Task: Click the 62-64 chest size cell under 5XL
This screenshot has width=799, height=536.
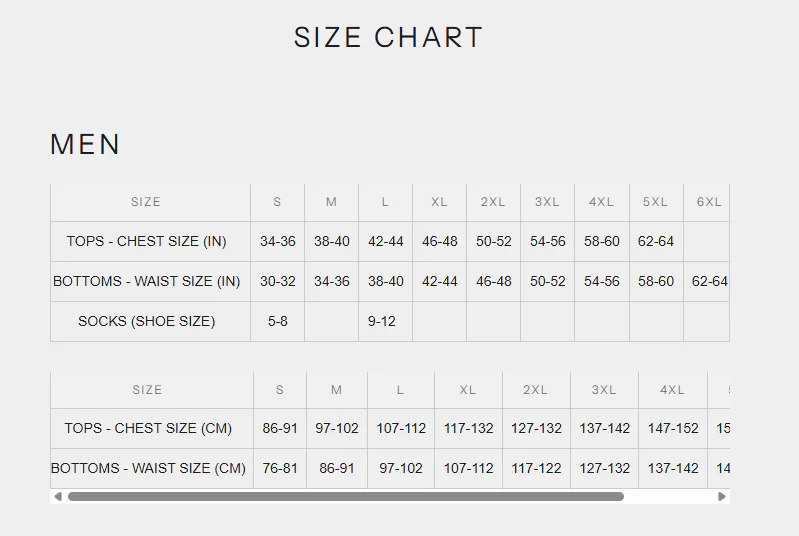Action: pyautogui.click(x=656, y=241)
